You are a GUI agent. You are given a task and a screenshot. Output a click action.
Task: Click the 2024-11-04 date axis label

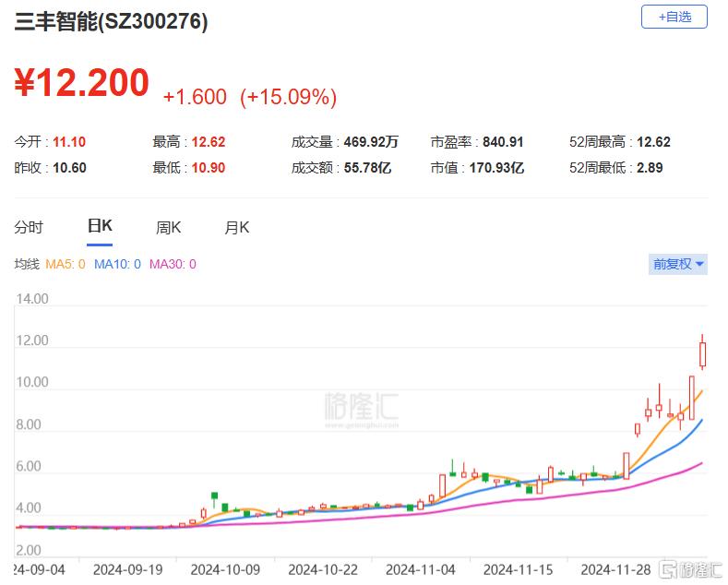pyautogui.click(x=421, y=569)
